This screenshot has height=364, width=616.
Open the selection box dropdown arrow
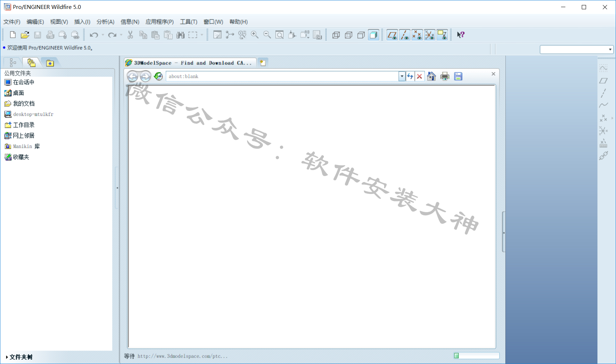pos(202,35)
